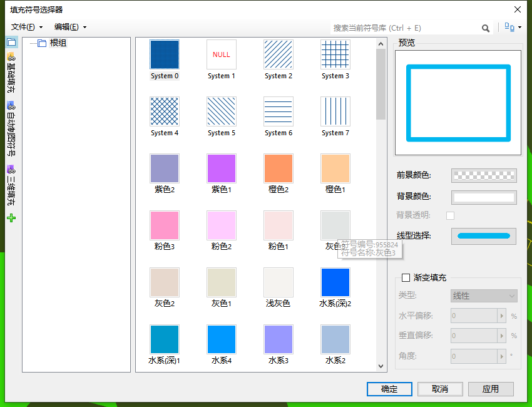This screenshot has width=532, height=407.
Task: Open the 自动制图符号 symbol library
Action: coord(11,128)
